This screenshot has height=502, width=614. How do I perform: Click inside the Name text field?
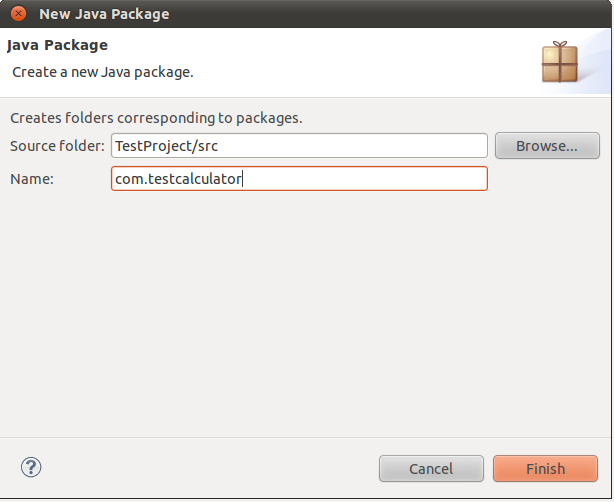click(x=299, y=179)
